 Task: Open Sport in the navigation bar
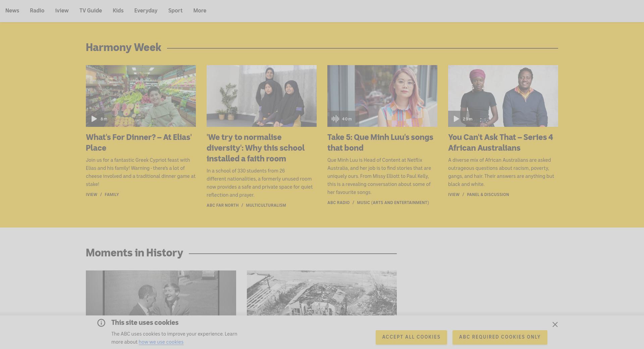(175, 11)
